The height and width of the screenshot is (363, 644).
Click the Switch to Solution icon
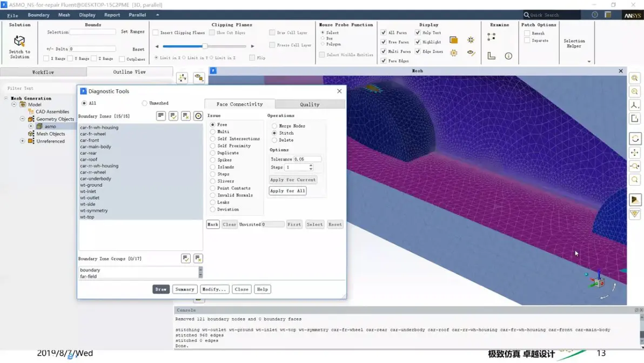pos(19,41)
